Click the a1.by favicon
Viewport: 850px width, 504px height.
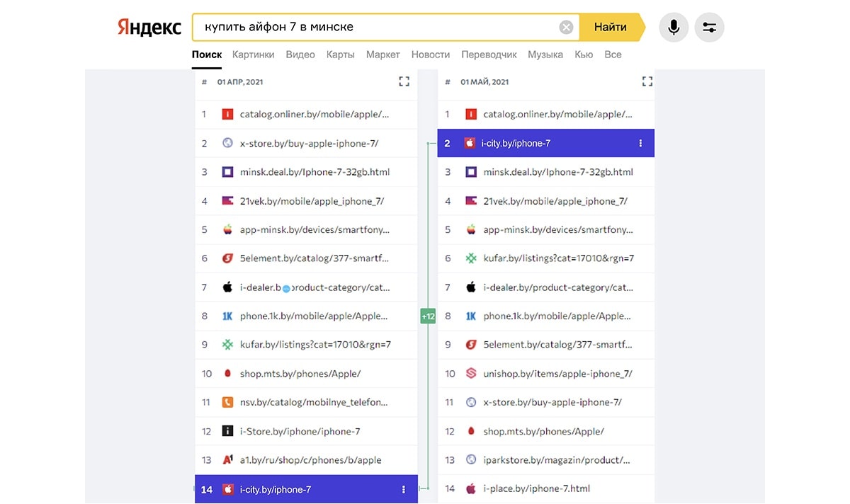coord(227,460)
